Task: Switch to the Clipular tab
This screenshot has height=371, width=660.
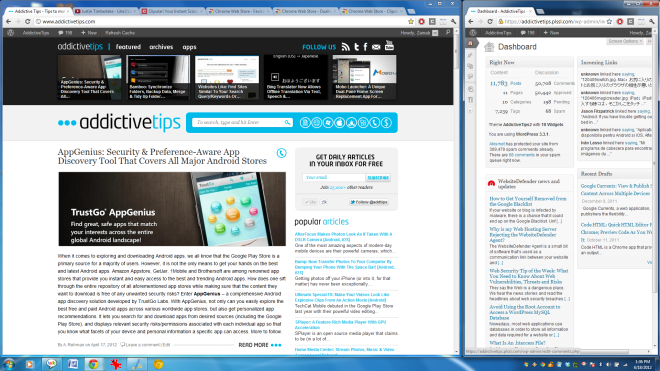Action: 172,11
